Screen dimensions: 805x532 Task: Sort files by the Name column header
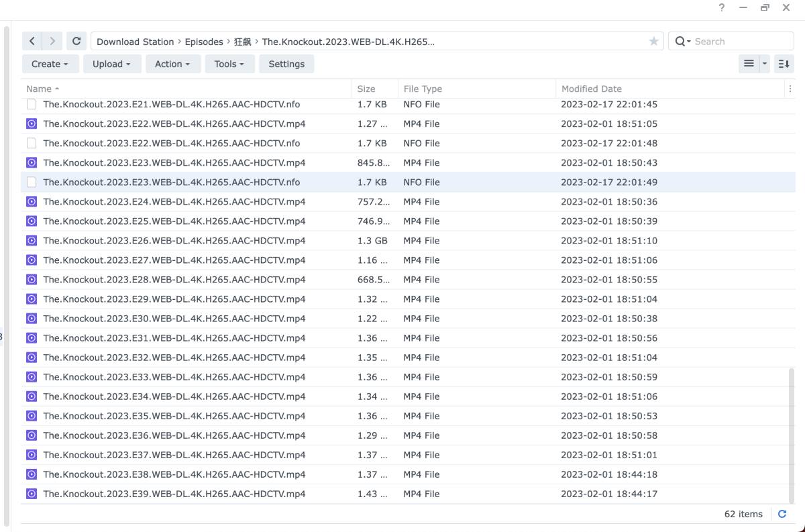click(x=186, y=89)
